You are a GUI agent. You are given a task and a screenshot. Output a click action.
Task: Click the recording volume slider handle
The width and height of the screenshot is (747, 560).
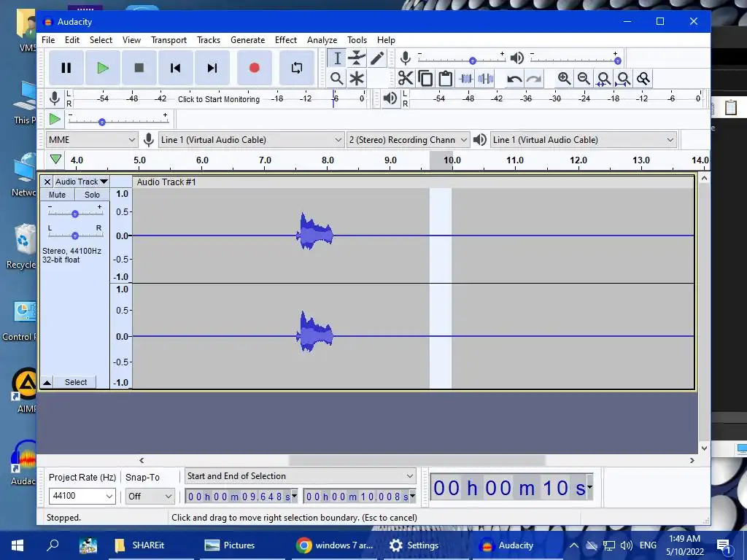472,61
